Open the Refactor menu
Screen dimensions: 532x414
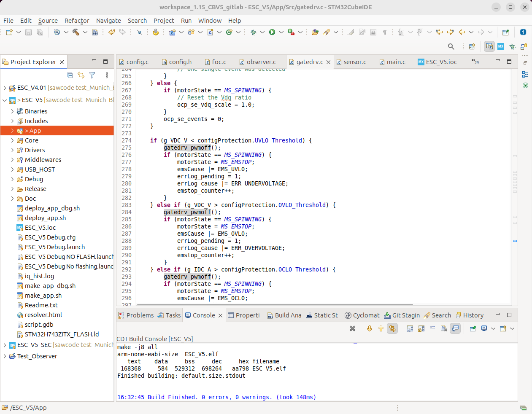pyautogui.click(x=77, y=21)
